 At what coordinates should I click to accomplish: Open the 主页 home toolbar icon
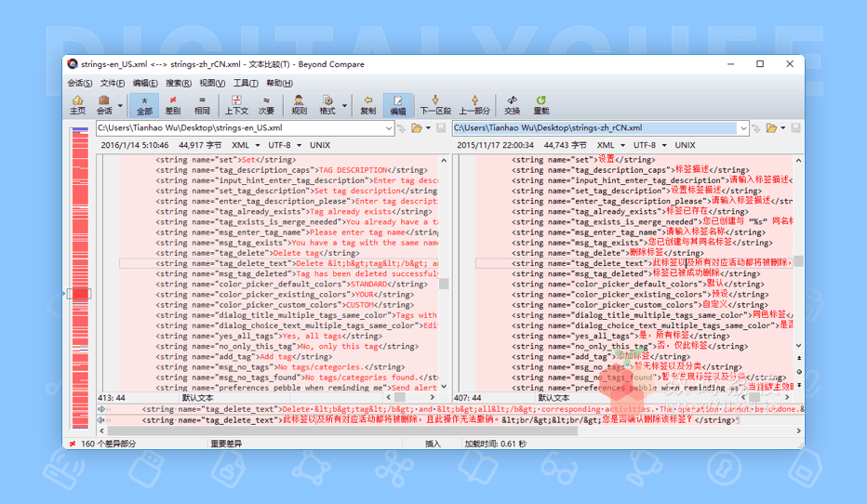pos(77,104)
